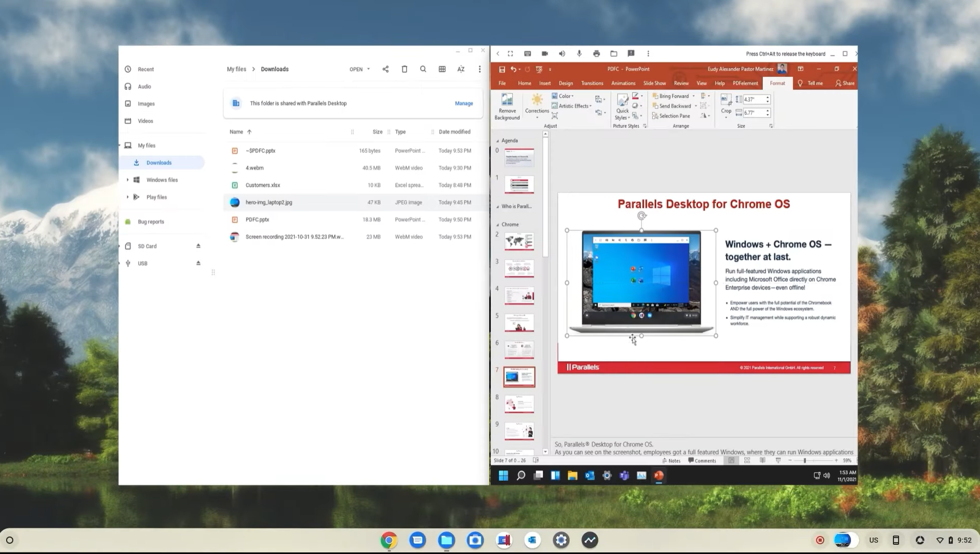The height and width of the screenshot is (554, 980).
Task: Delete the selected file with trash icon
Action: (x=405, y=69)
